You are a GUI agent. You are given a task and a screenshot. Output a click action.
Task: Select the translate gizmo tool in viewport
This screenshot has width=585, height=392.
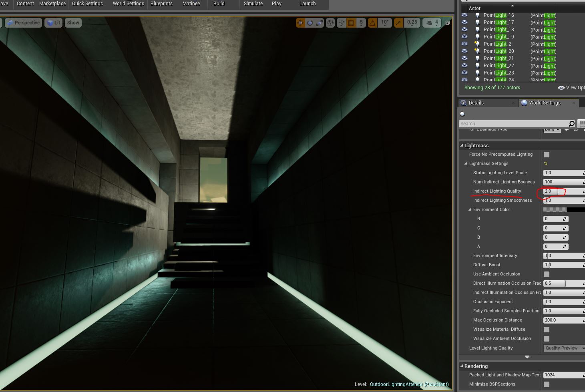coord(300,23)
